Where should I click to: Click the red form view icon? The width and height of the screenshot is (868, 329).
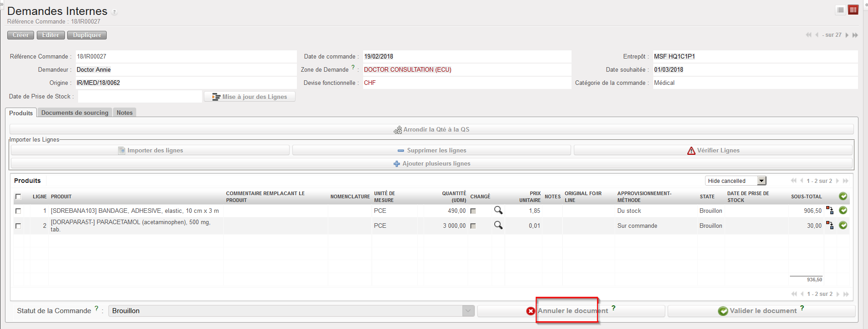tap(853, 10)
